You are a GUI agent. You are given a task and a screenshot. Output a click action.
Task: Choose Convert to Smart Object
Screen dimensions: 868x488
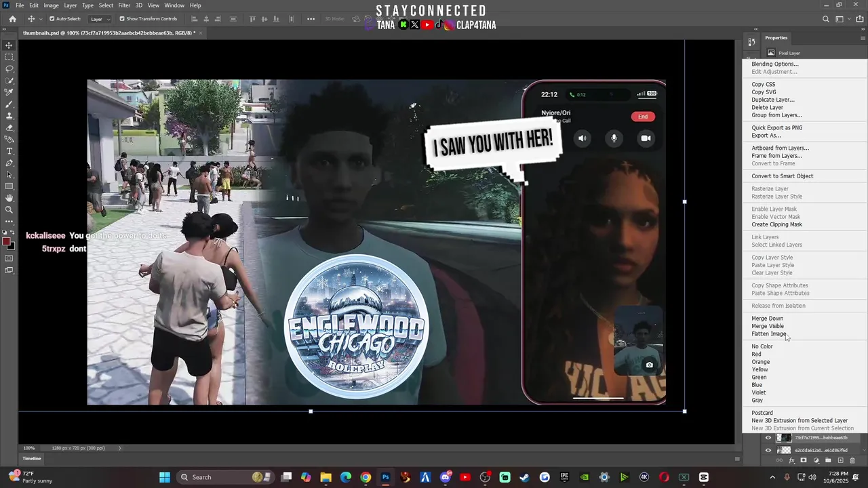point(782,176)
